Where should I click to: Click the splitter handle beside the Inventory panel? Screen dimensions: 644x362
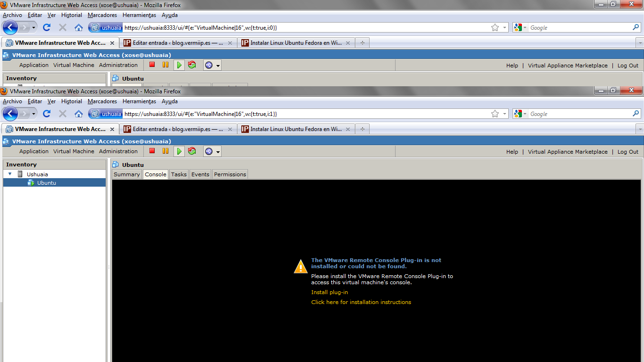109,267
